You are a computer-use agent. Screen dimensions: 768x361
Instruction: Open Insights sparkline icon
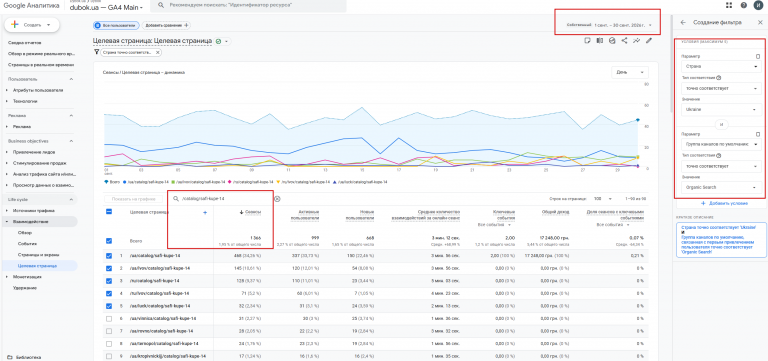637,41
